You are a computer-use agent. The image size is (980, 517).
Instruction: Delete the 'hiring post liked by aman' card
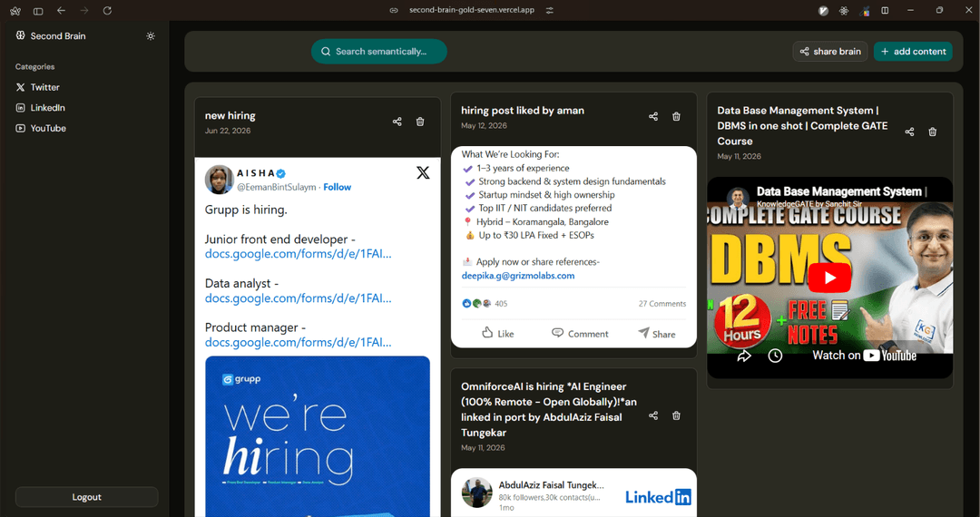point(676,117)
